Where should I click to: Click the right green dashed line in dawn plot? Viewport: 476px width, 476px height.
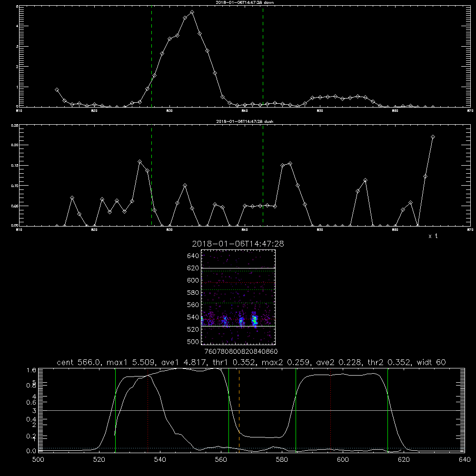point(263,56)
